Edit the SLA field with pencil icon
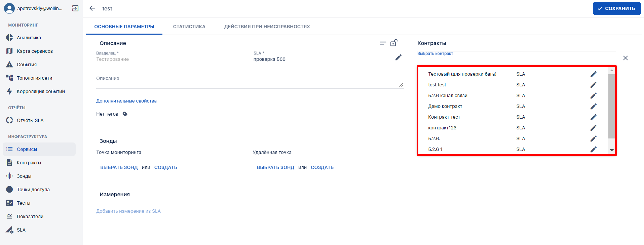 (x=399, y=57)
